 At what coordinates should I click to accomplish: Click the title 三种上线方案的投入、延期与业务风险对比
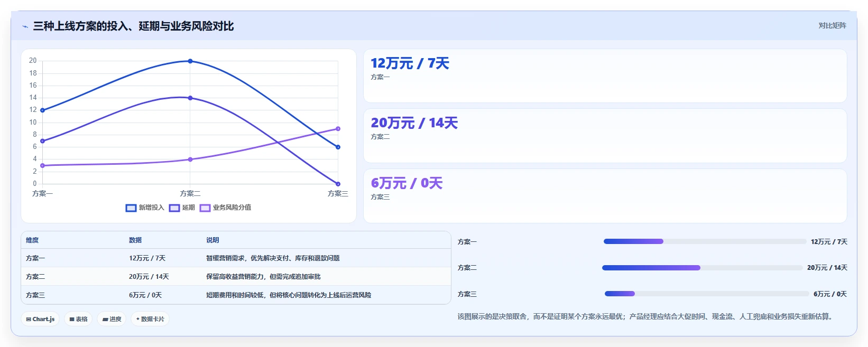(x=133, y=26)
